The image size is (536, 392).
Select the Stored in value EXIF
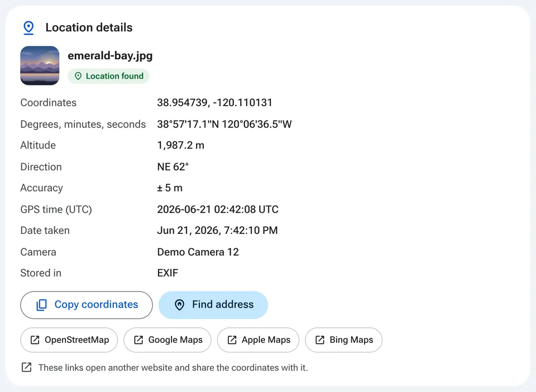click(x=167, y=273)
